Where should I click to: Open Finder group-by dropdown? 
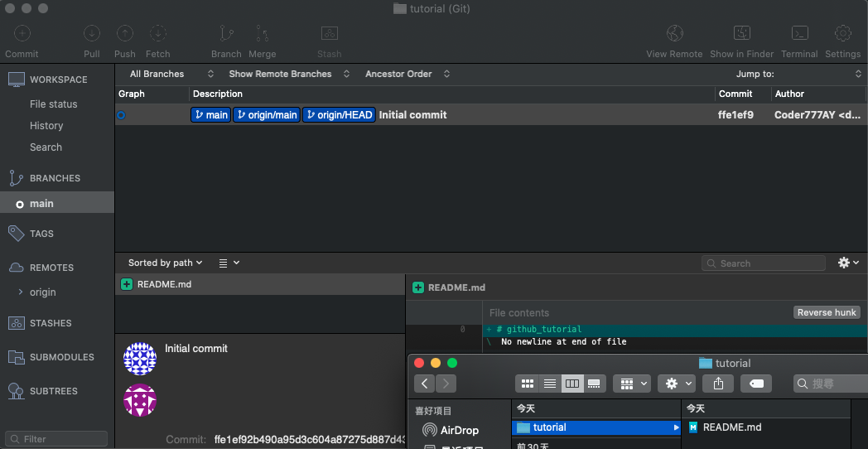click(632, 383)
